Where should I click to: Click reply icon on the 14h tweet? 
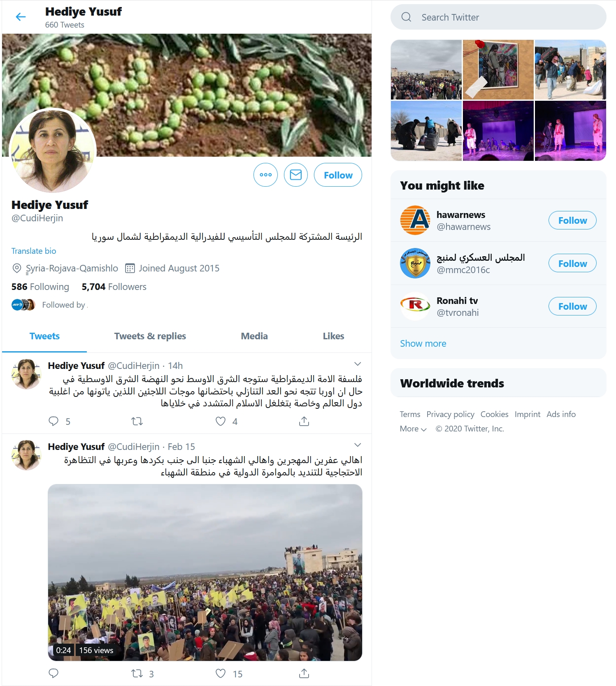pos(53,421)
